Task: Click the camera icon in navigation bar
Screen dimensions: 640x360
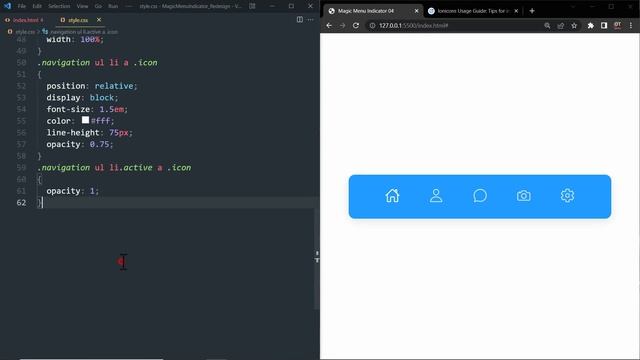Action: click(524, 196)
